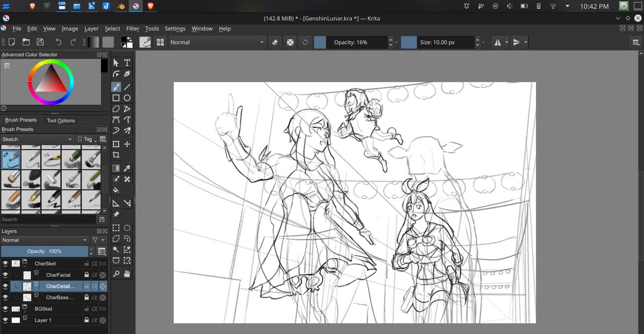Click the Redo arrow icon
The image size is (644, 334).
(73, 42)
